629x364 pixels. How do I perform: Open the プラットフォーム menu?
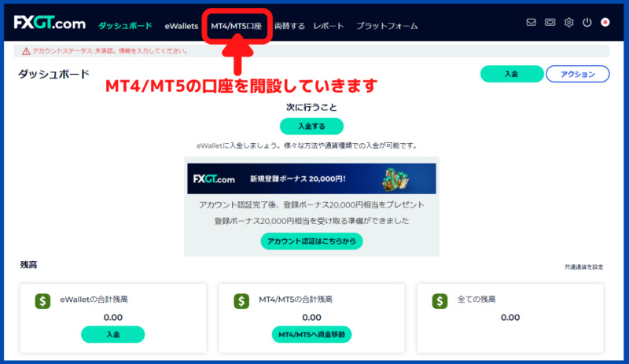click(387, 26)
